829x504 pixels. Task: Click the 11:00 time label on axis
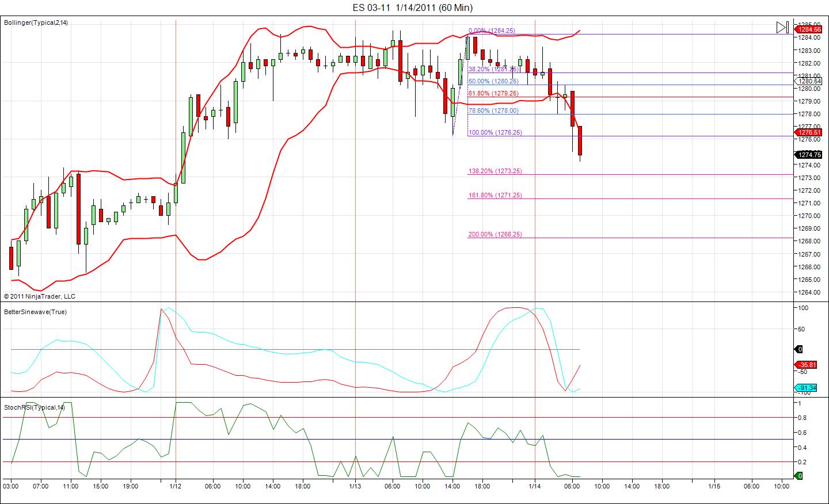[70, 486]
